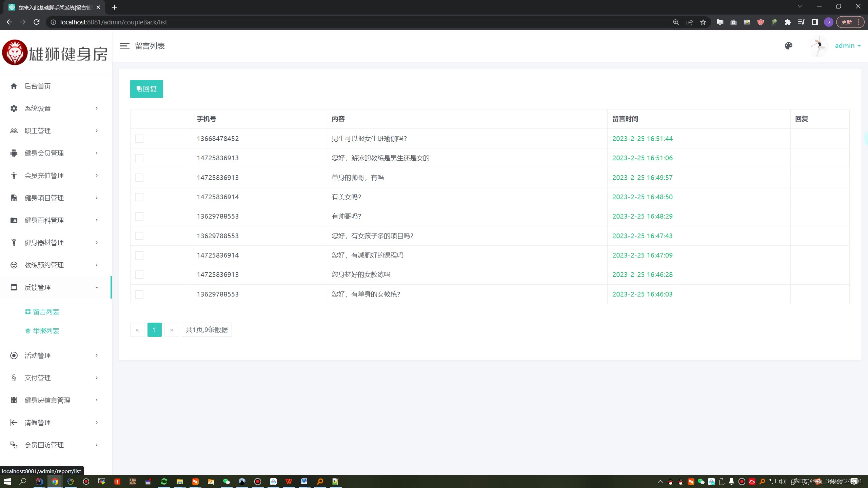This screenshot has height=488, width=868.
Task: Click the android icon beside 健身会员管理
Action: (x=14, y=153)
